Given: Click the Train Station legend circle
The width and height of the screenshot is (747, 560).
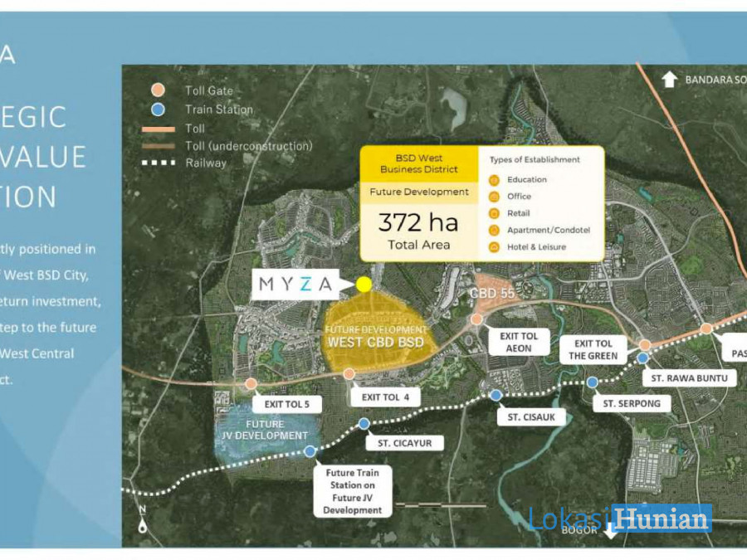Looking at the screenshot, I should [158, 110].
